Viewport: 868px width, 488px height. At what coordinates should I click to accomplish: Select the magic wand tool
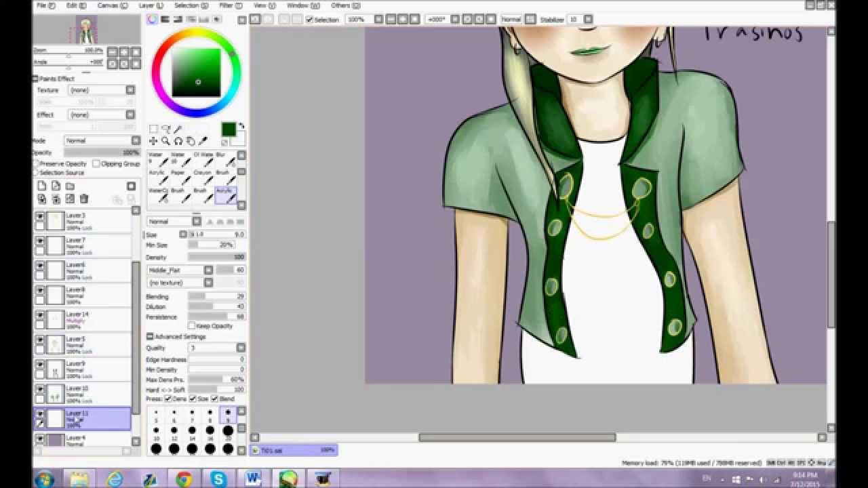click(x=178, y=129)
